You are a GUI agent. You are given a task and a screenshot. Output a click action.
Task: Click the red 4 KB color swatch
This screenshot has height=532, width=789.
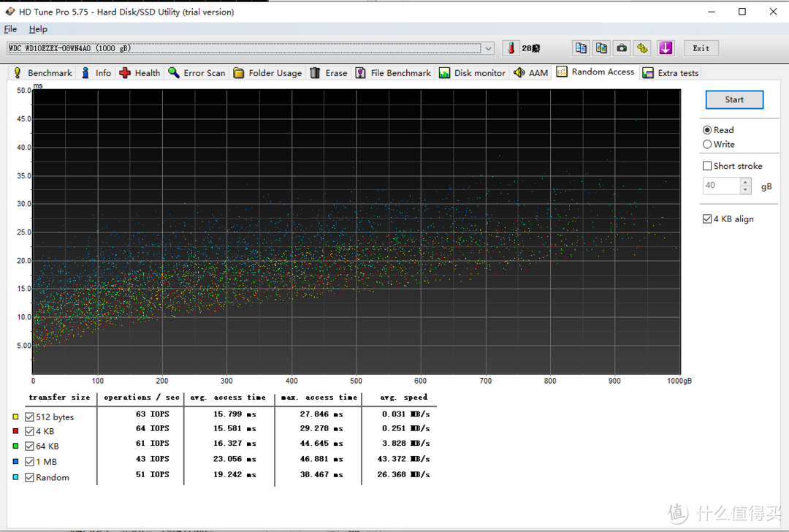click(x=15, y=431)
